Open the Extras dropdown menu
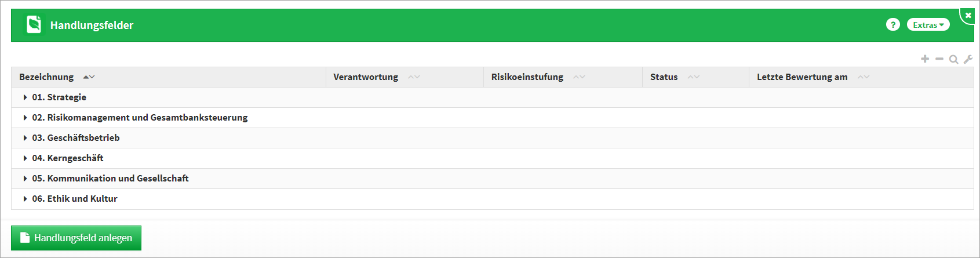The image size is (980, 258). pos(928,25)
